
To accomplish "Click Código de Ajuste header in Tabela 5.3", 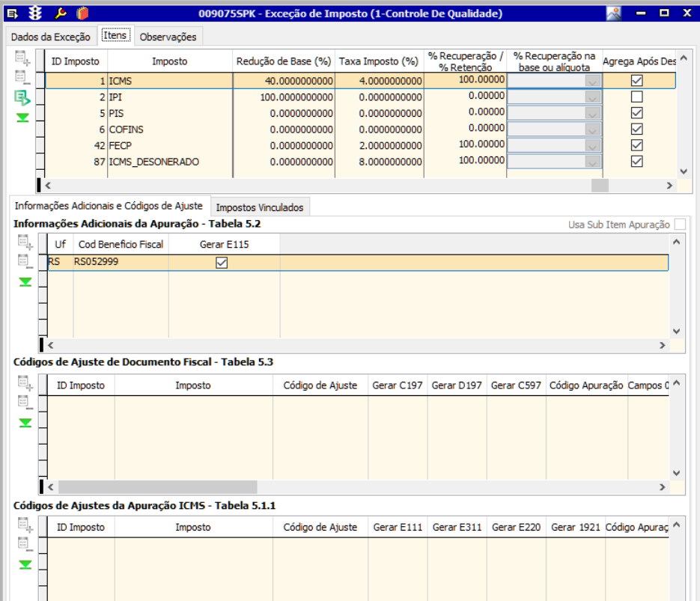I will coord(320,385).
